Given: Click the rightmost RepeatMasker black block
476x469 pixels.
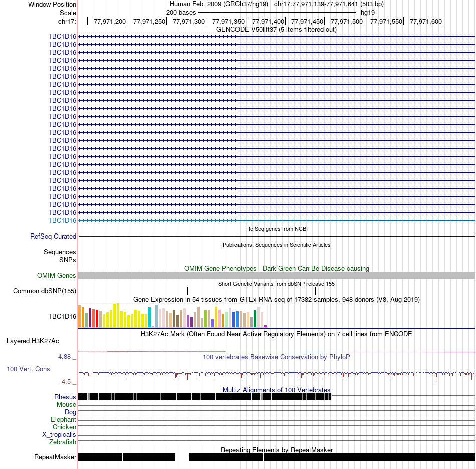Looking at the screenshot, I should (x=369, y=457).
